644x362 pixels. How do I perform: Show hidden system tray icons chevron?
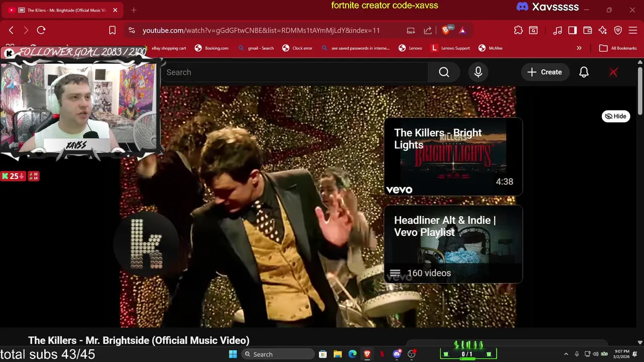pos(566,354)
